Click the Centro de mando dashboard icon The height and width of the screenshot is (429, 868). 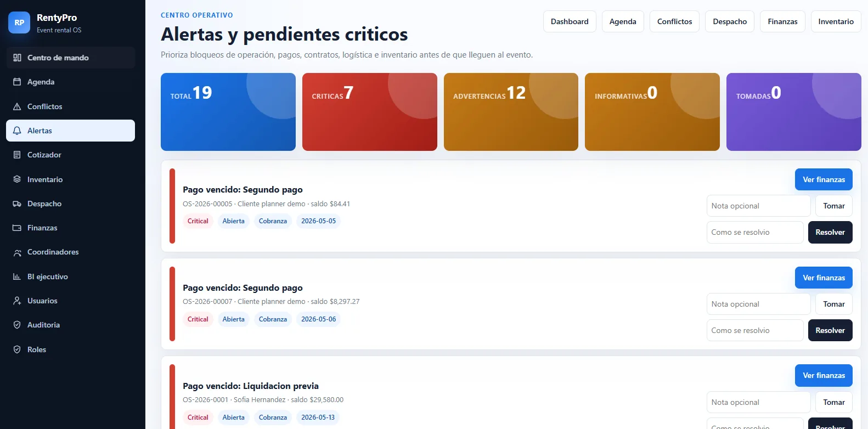pos(17,58)
